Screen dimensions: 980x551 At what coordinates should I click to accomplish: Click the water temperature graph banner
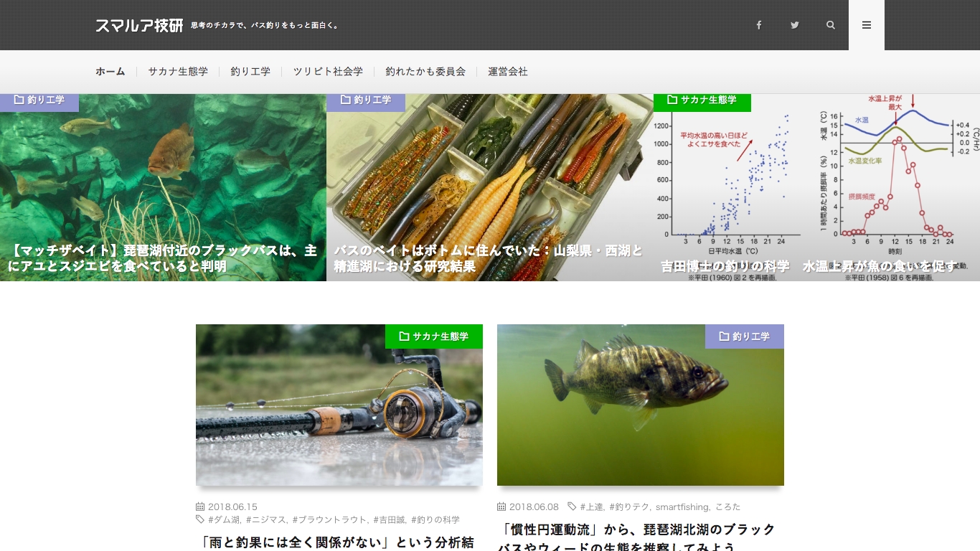pos(816,187)
